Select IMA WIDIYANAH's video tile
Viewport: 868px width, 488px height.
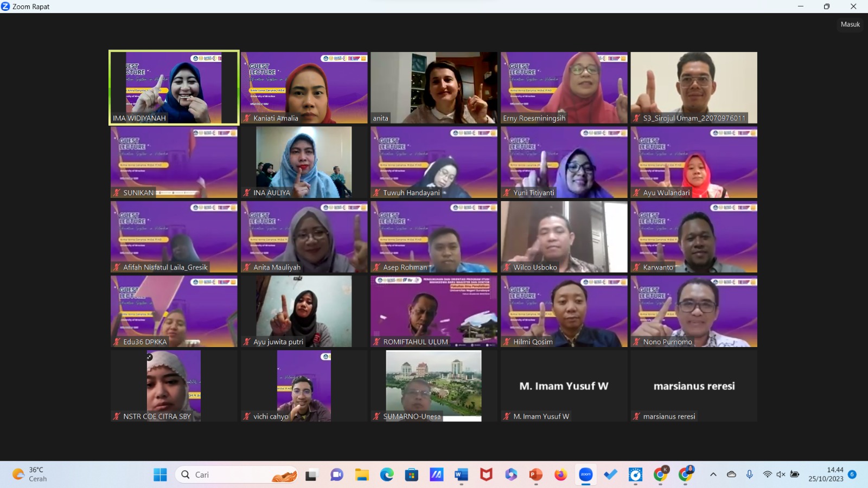[x=174, y=87]
